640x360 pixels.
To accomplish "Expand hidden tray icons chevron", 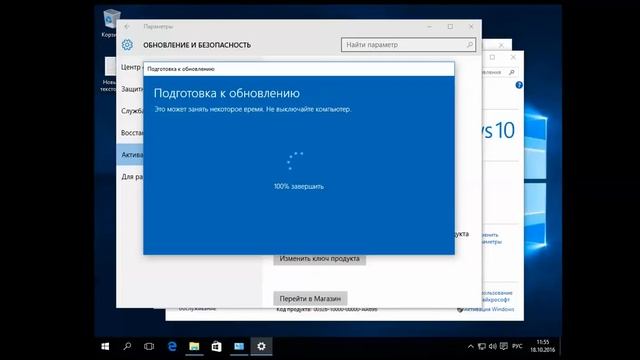I will [471, 347].
